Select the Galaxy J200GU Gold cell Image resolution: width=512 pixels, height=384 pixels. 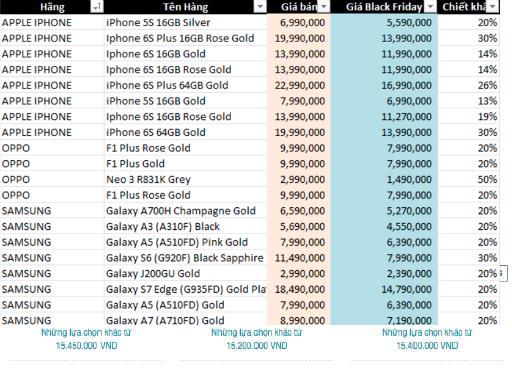(186, 273)
